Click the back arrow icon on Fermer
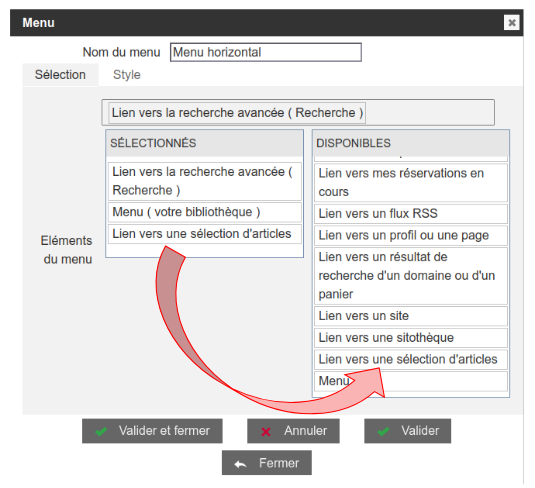The height and width of the screenshot is (488, 535). [x=241, y=464]
